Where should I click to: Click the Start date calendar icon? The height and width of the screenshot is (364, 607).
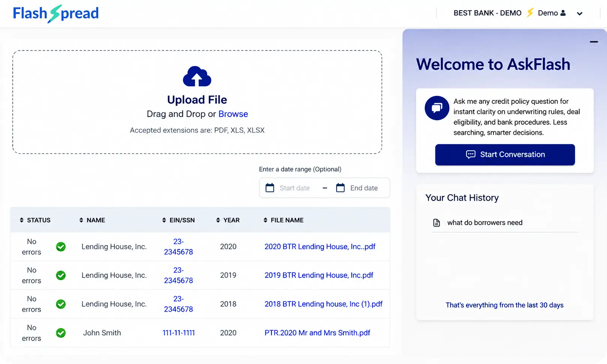270,188
